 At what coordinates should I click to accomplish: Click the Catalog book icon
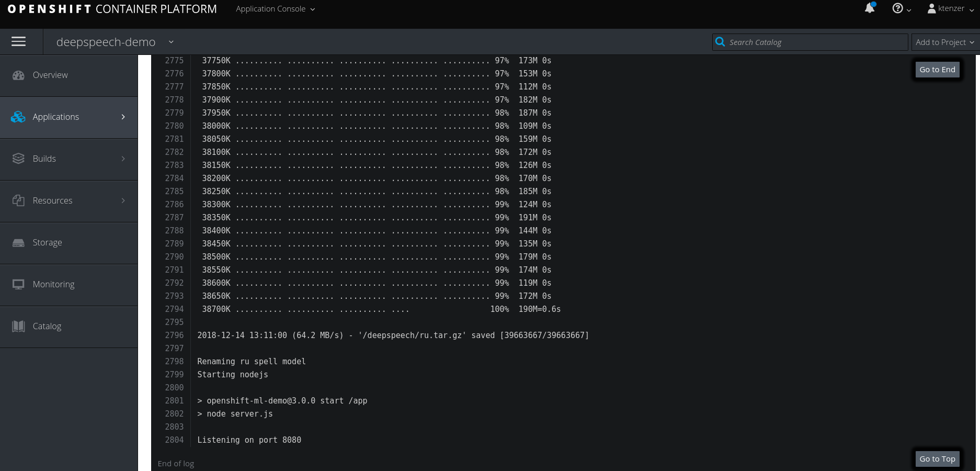pos(18,326)
